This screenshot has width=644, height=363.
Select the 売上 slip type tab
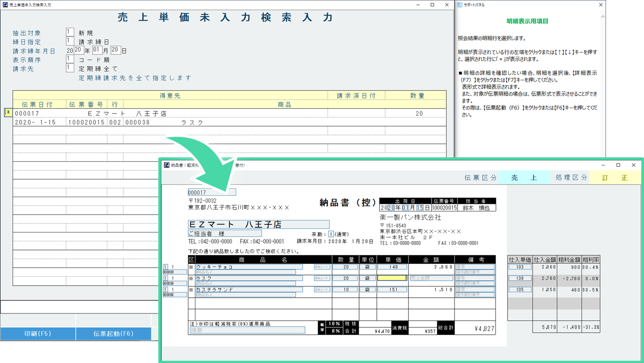[x=524, y=177]
